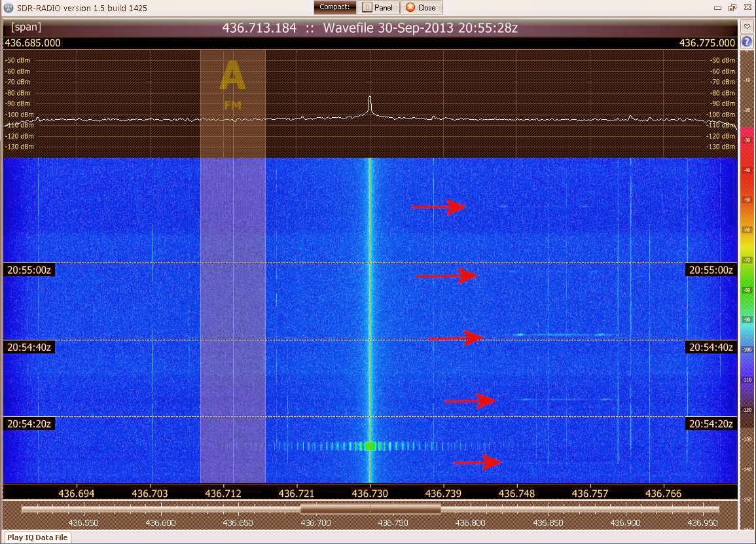Click the Close button next to Panel

(421, 8)
